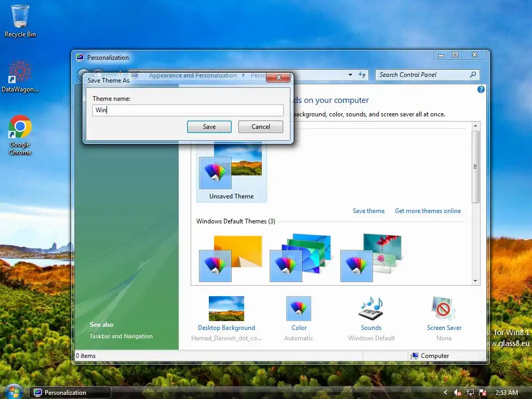The height and width of the screenshot is (399, 532).
Task: Open Get more themes online link
Action: click(428, 211)
